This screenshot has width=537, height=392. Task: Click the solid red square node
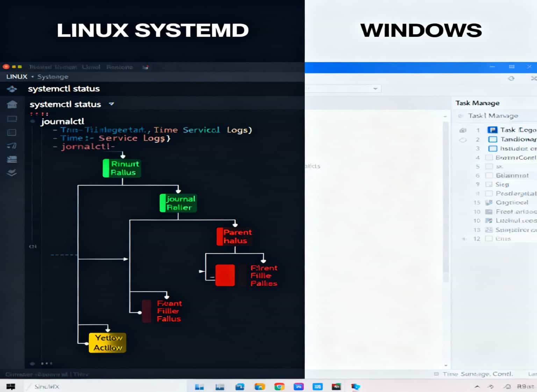pos(225,275)
